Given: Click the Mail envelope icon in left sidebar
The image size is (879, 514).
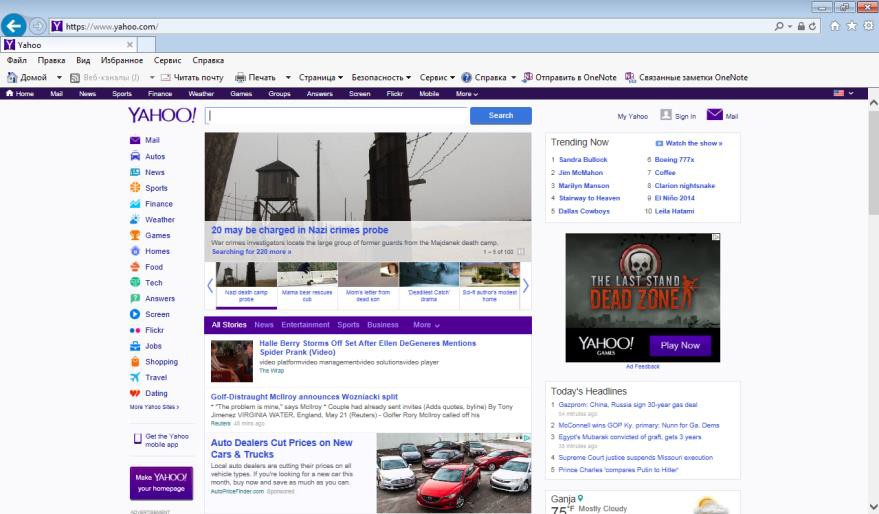Looking at the screenshot, I should point(135,140).
